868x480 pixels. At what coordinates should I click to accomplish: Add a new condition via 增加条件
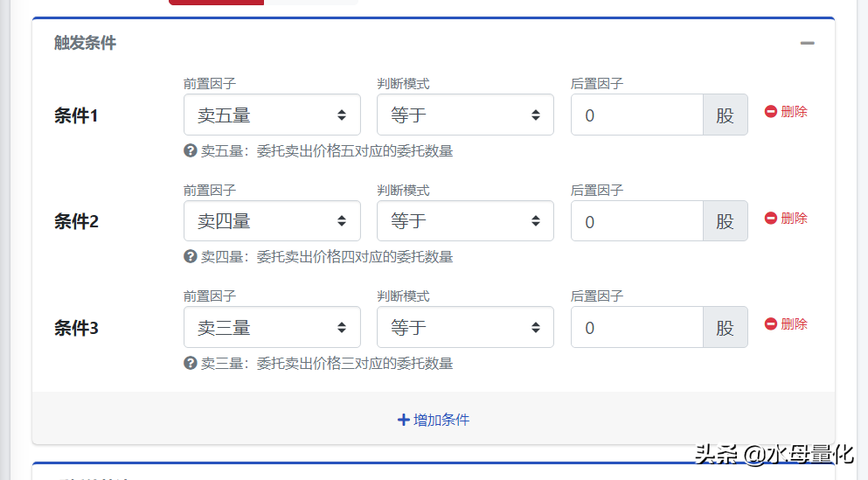[x=434, y=420]
